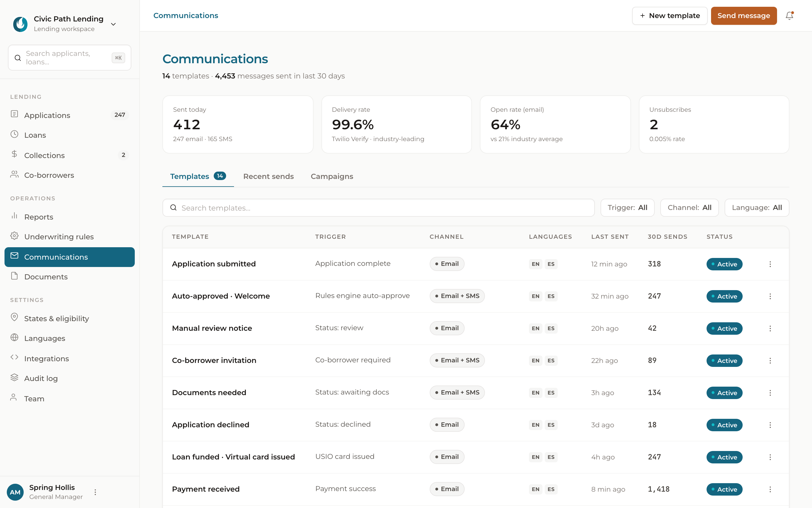Click the "1,418" sends value
This screenshot has width=812, height=508.
point(658,490)
